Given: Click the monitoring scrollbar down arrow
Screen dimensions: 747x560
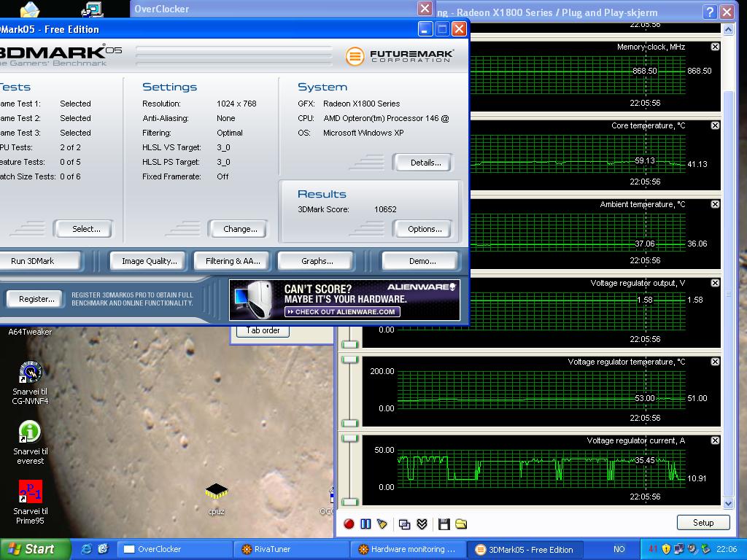Looking at the screenshot, I should (x=728, y=503).
